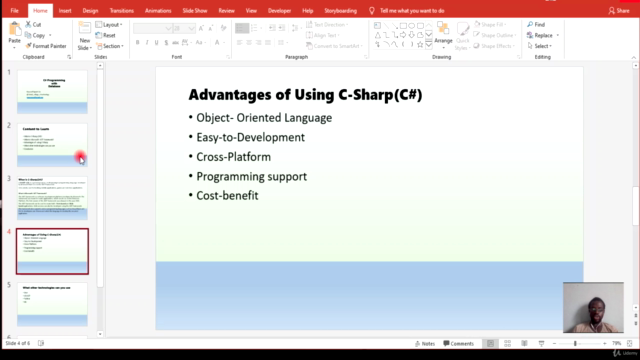This screenshot has height=360, width=640.
Task: Open the File tab
Action: 15,11
